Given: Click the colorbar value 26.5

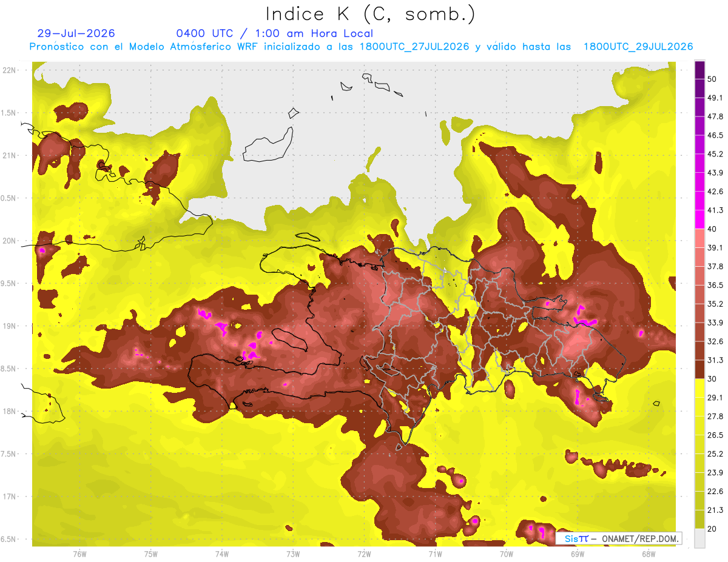Looking at the screenshot, I should pos(715,435).
